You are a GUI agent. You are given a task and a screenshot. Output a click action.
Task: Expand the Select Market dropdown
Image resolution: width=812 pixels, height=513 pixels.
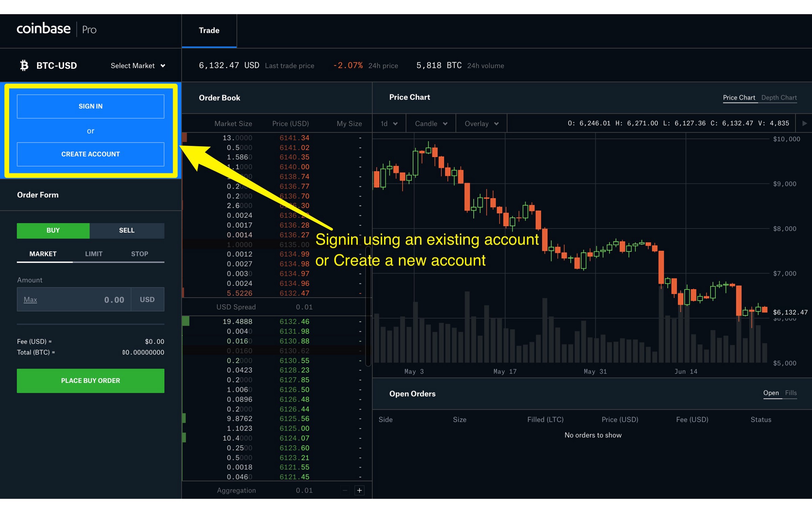point(138,66)
